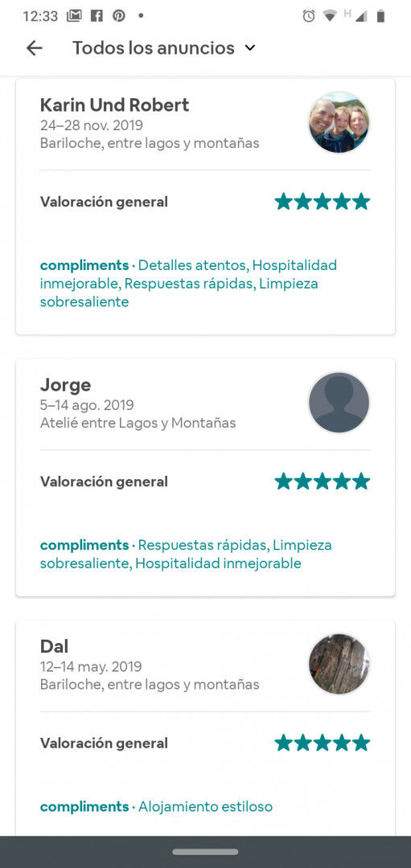Expand the Todos los anuncios dropdown chevron
The height and width of the screenshot is (868, 411).
click(x=250, y=48)
